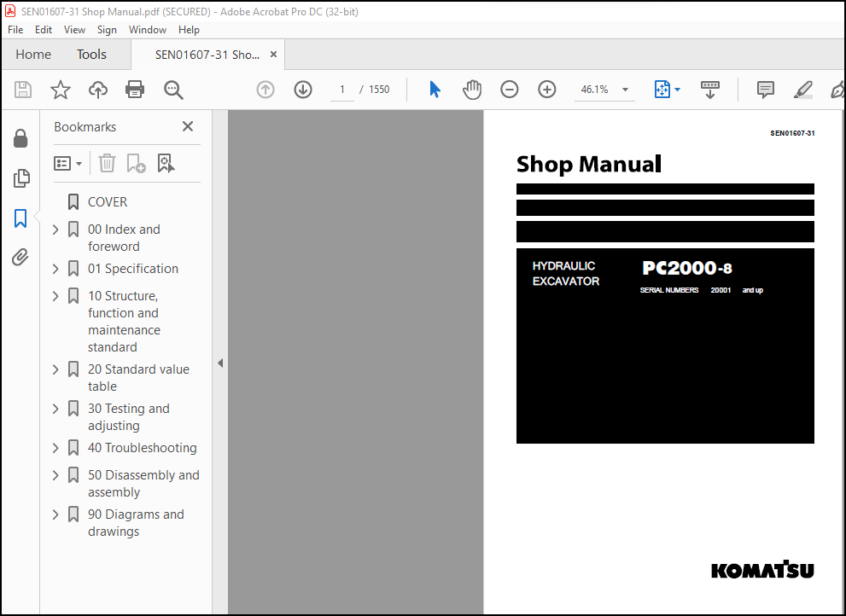Click the COVER bookmark ribbon icon

point(73,202)
